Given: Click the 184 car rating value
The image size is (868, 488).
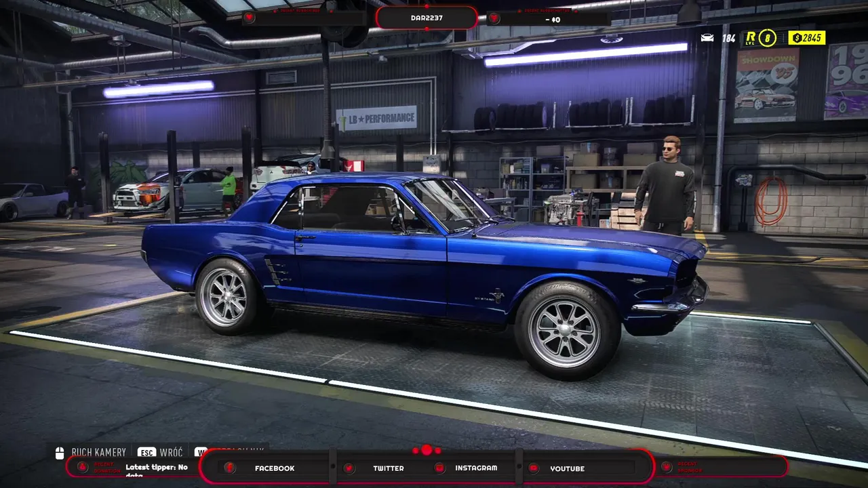Looking at the screenshot, I should 728,38.
